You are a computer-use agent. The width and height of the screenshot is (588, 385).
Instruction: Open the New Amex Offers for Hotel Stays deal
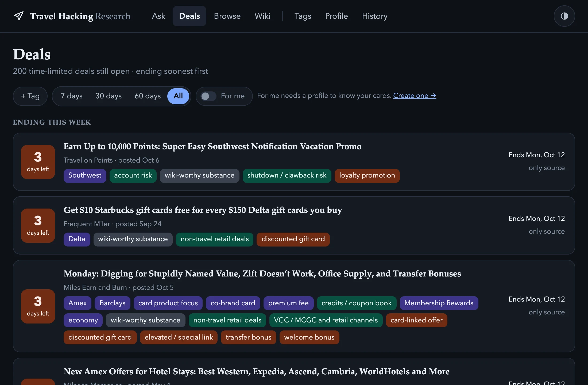(x=257, y=372)
